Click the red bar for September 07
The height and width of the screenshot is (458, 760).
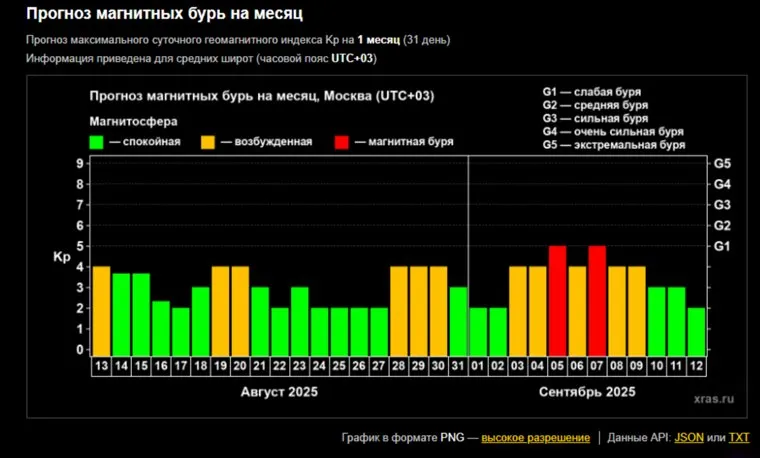click(x=597, y=299)
